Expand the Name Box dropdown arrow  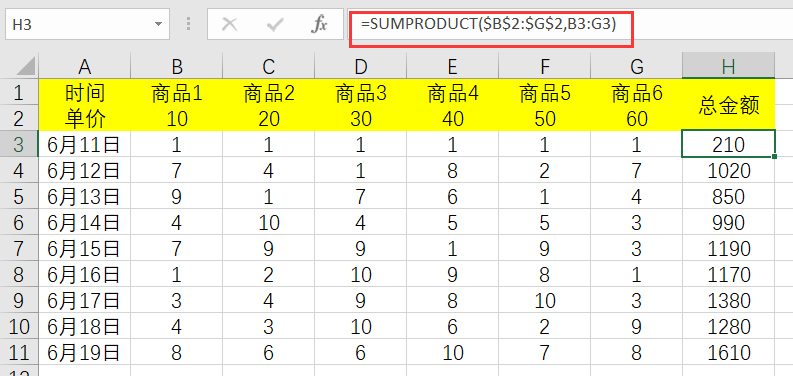[x=158, y=24]
